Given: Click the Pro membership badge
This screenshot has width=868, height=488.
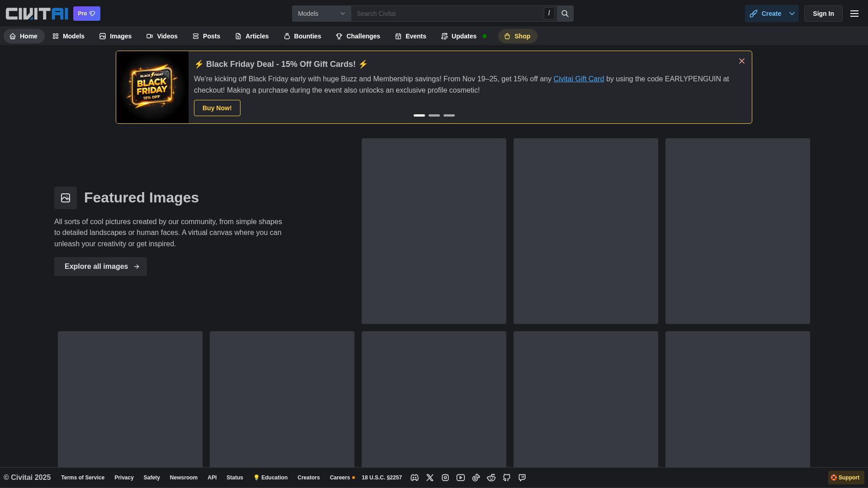Looking at the screenshot, I should pyautogui.click(x=87, y=14).
